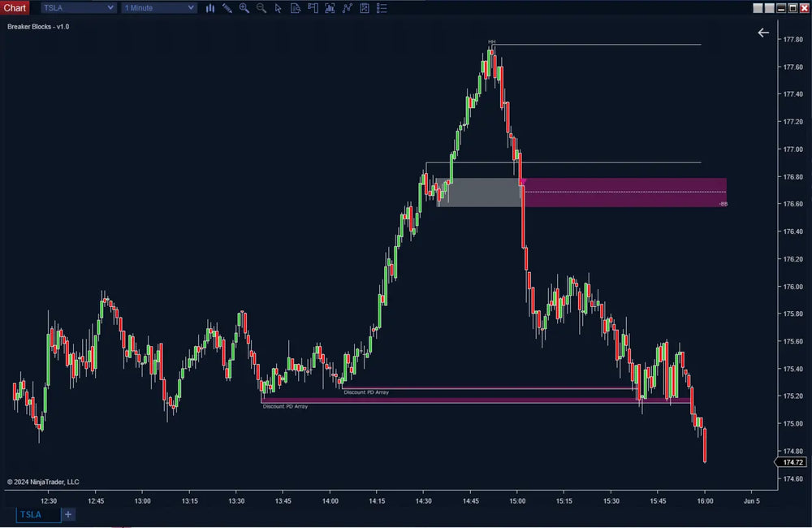Click the Chart window title label

15,8
